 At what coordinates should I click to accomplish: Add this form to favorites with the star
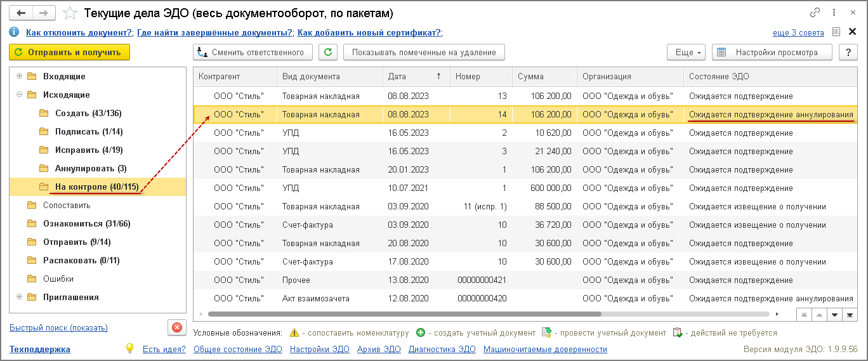pos(71,13)
